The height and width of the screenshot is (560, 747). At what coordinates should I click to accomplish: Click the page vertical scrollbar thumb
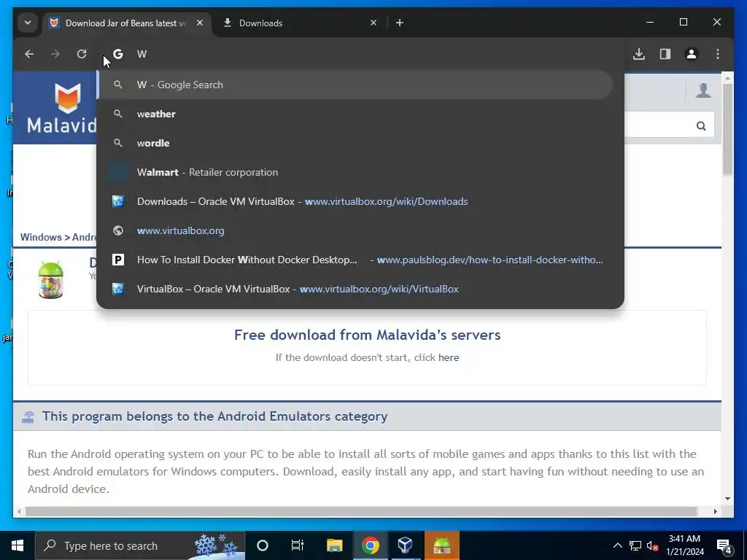[727, 130]
